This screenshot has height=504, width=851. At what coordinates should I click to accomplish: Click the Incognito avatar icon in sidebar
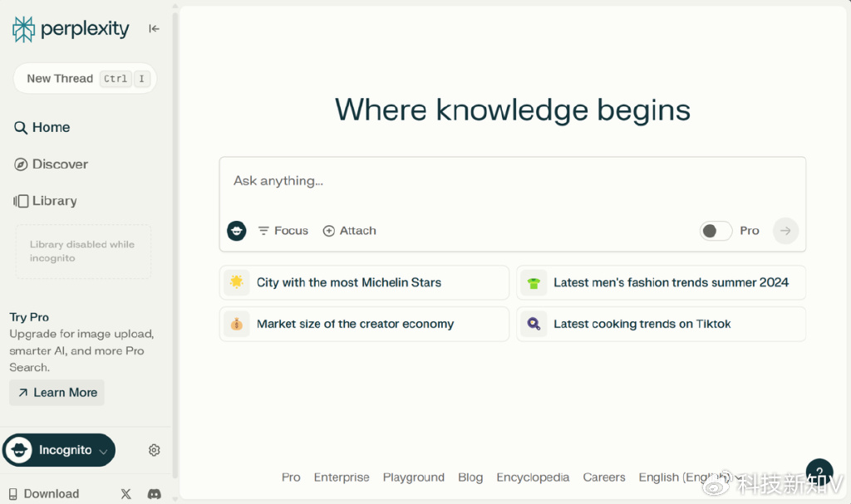(x=19, y=450)
